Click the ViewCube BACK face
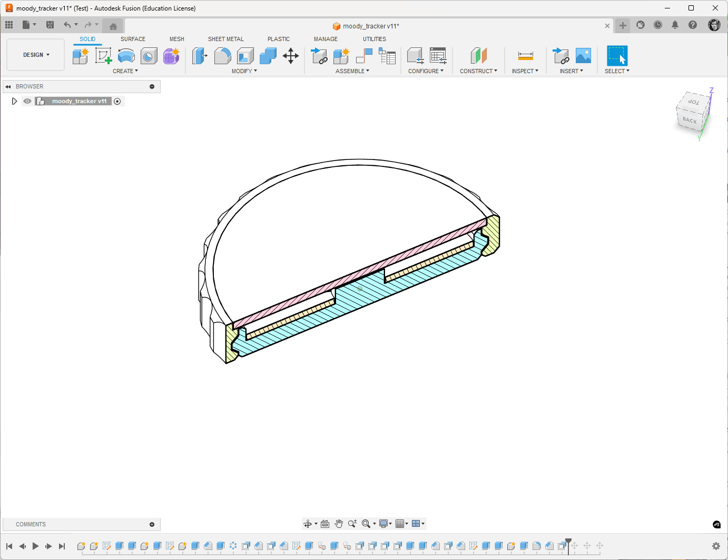Image resolution: width=728 pixels, height=560 pixels. click(x=689, y=121)
